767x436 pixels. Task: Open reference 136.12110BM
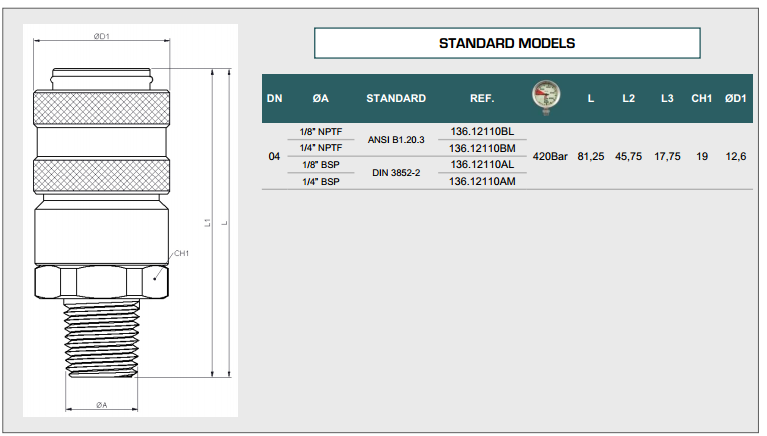coord(482,148)
